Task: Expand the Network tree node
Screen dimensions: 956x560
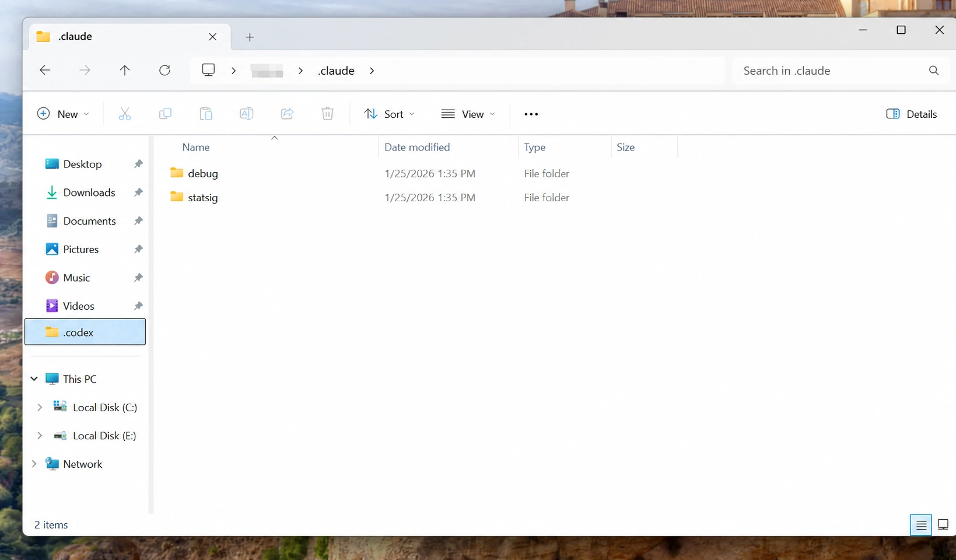Action: [x=34, y=464]
